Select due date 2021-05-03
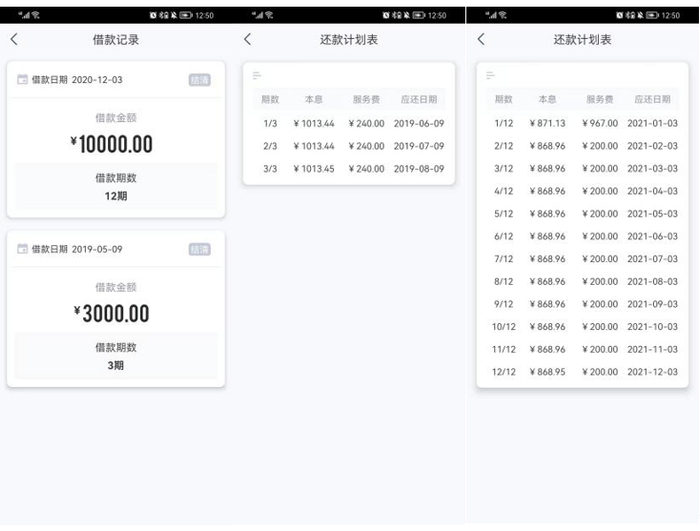Image resolution: width=700 pixels, height=531 pixels. tap(652, 214)
